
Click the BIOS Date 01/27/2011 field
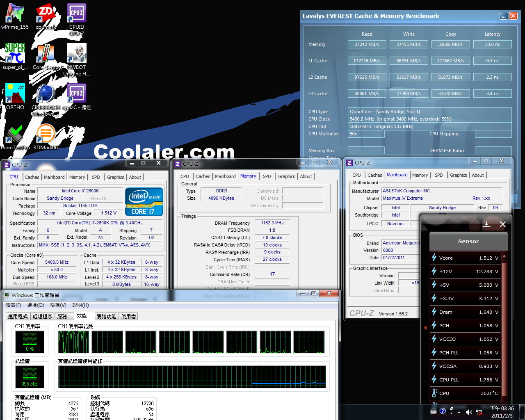(400, 258)
